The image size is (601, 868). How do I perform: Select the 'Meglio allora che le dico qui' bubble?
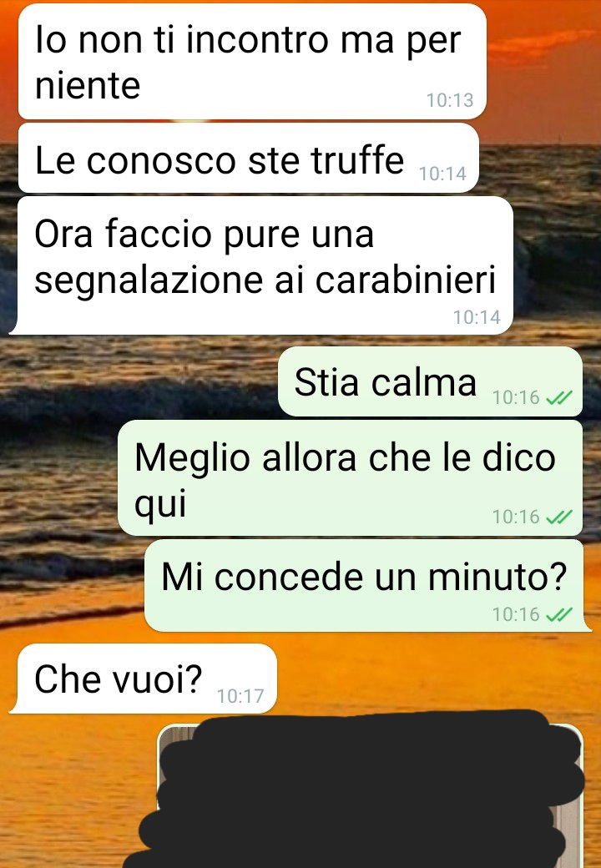(351, 477)
